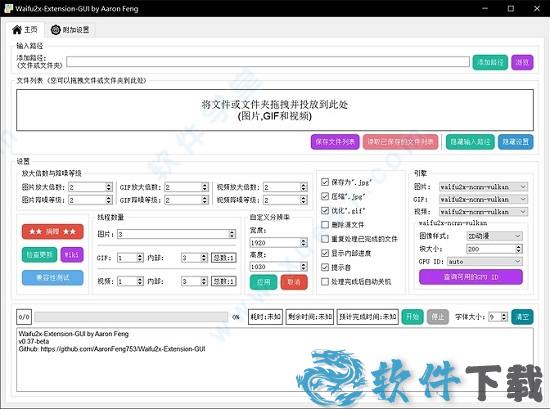Screen dimensions: 550x409
Task: Adjust the 视频放大倍数 spin box
Action: coord(286,187)
